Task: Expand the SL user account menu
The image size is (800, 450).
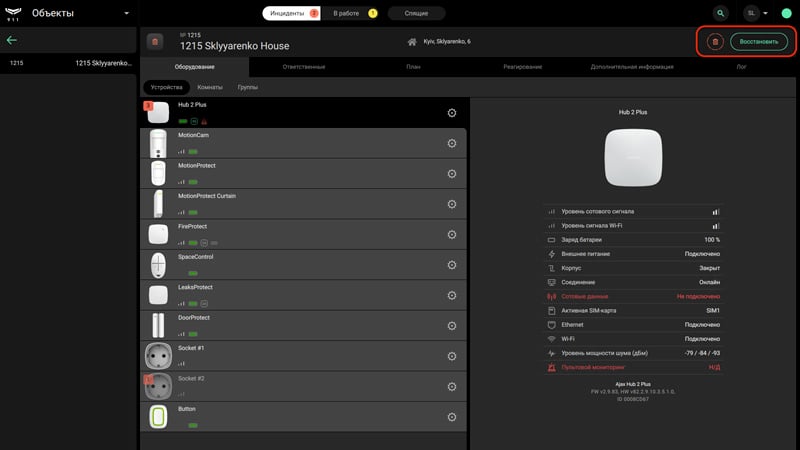Action: pyautogui.click(x=756, y=13)
